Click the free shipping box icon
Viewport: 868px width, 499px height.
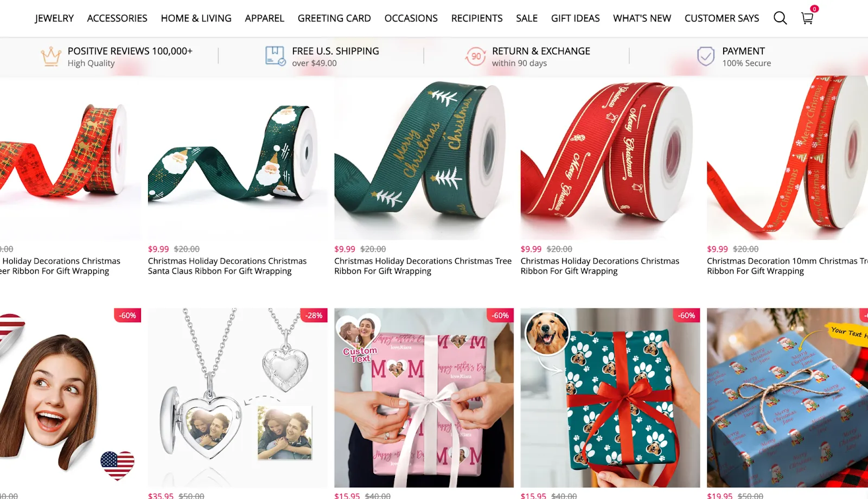[x=275, y=56]
